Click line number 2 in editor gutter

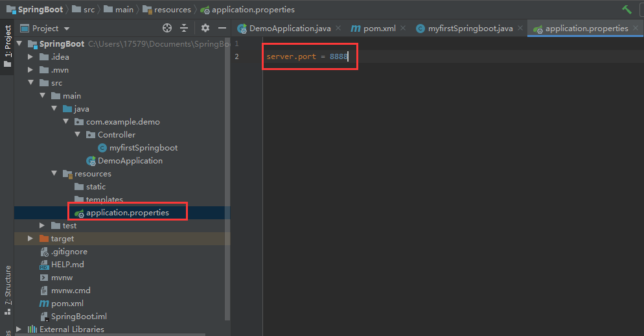pyautogui.click(x=236, y=56)
